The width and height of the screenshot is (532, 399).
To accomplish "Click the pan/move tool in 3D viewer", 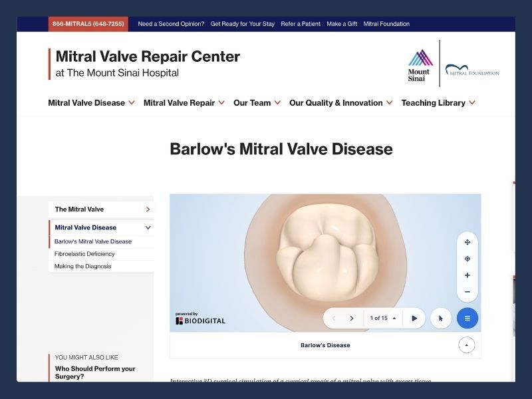I will tap(467, 242).
